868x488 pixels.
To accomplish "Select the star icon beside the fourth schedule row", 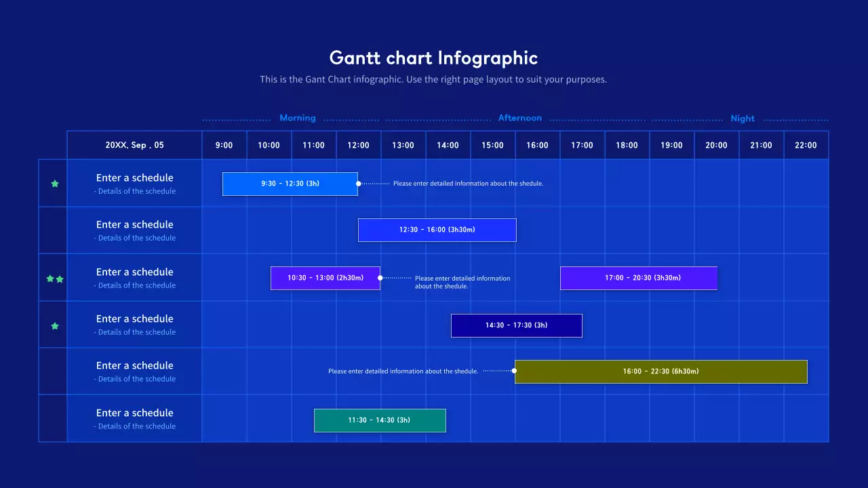I will coord(54,325).
